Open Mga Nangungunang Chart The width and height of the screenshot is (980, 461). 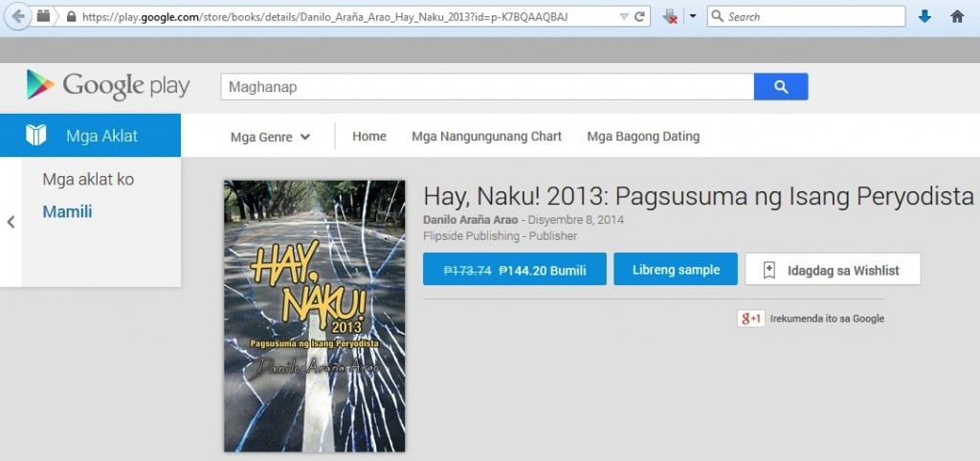(x=486, y=136)
